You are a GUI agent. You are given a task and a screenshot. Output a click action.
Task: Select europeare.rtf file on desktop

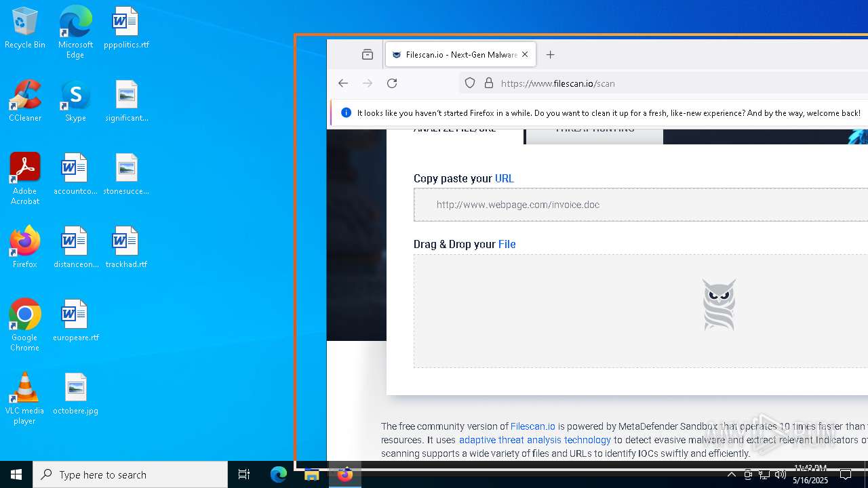coord(75,321)
